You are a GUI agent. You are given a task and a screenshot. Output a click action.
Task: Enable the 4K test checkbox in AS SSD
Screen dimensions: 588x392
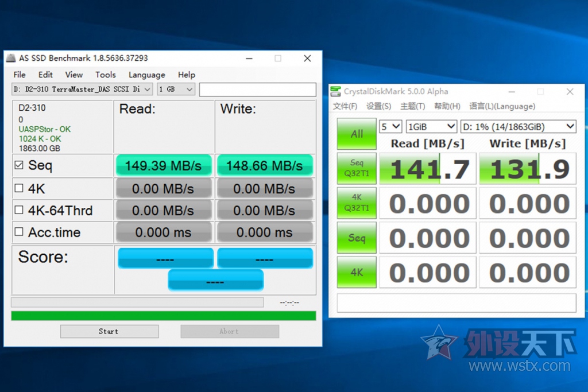pos(19,188)
